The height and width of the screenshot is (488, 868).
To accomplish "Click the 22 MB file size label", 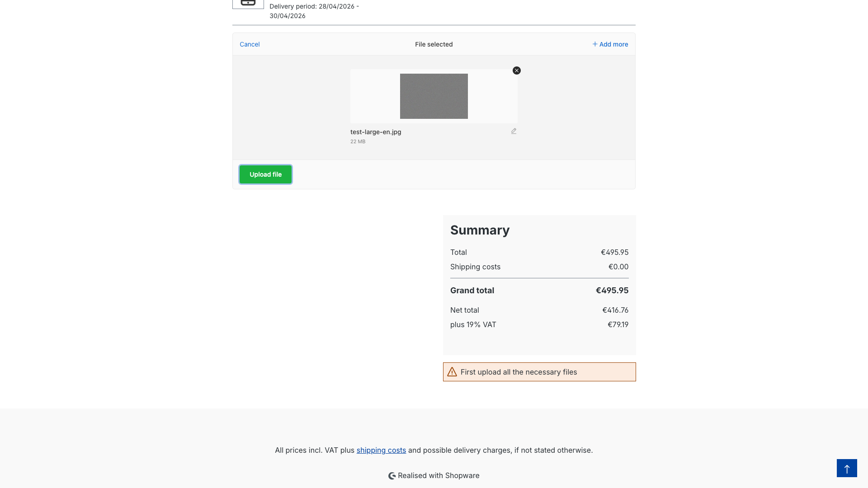I will (358, 141).
